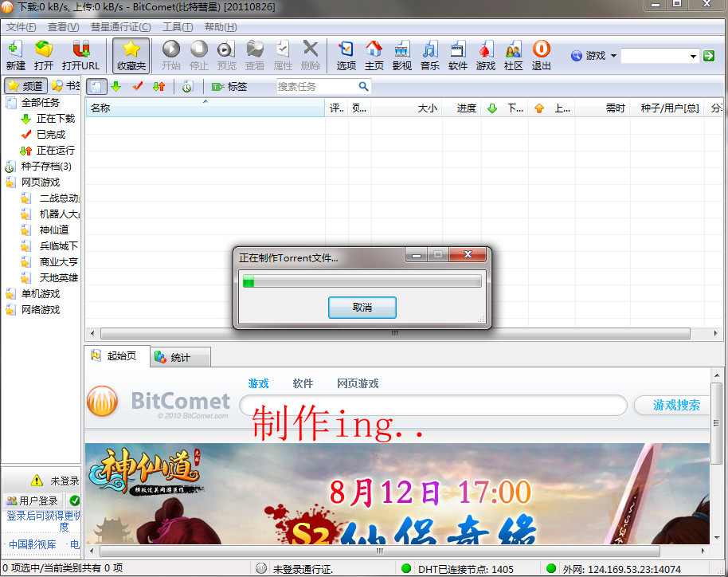Select 全部任务 in the sidebar tree
This screenshot has height=577, width=728.
tap(40, 102)
